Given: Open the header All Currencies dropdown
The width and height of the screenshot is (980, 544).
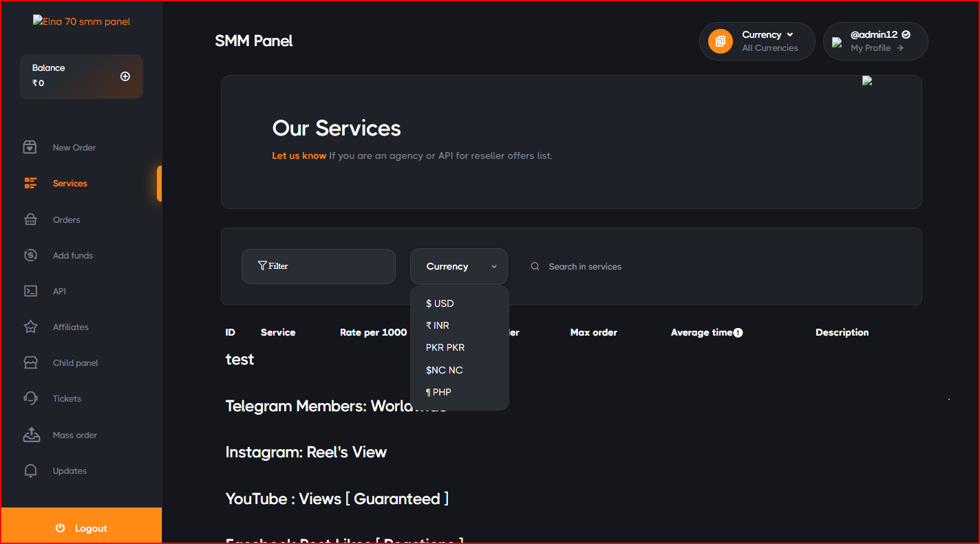Looking at the screenshot, I should 757,41.
